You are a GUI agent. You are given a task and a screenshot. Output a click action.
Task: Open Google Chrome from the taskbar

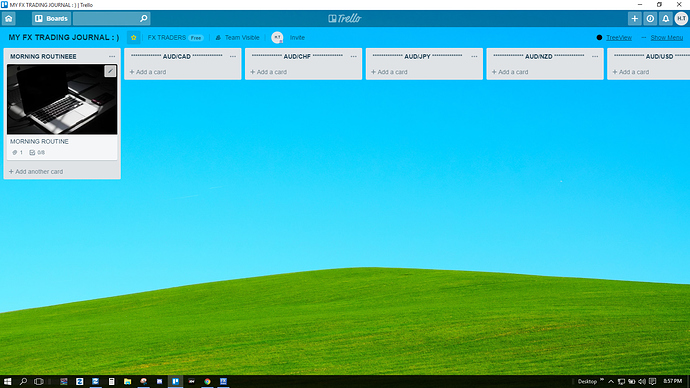click(x=207, y=381)
